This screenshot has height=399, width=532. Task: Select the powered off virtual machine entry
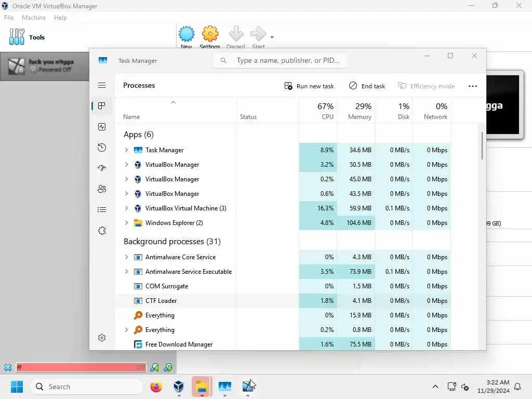pos(45,66)
